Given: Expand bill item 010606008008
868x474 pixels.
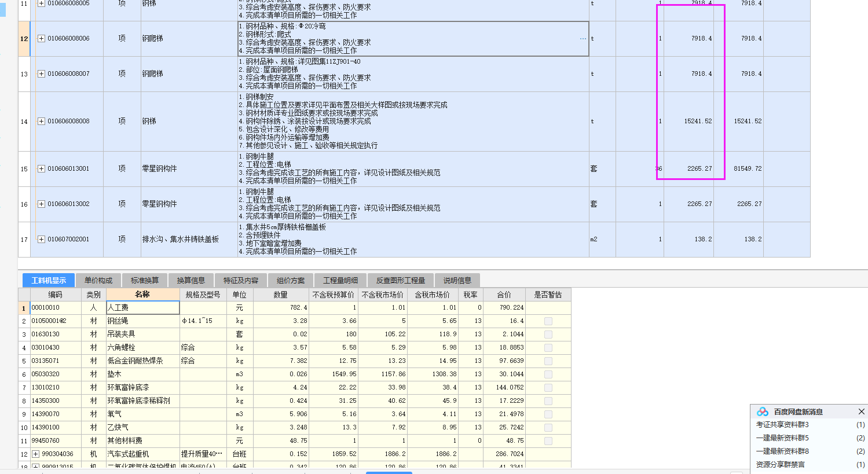Looking at the screenshot, I should point(41,122).
